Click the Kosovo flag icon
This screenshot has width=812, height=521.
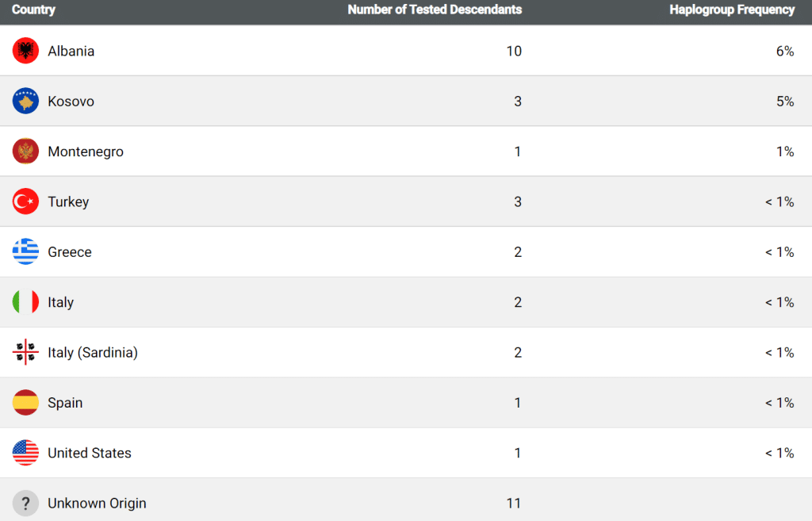pos(25,102)
